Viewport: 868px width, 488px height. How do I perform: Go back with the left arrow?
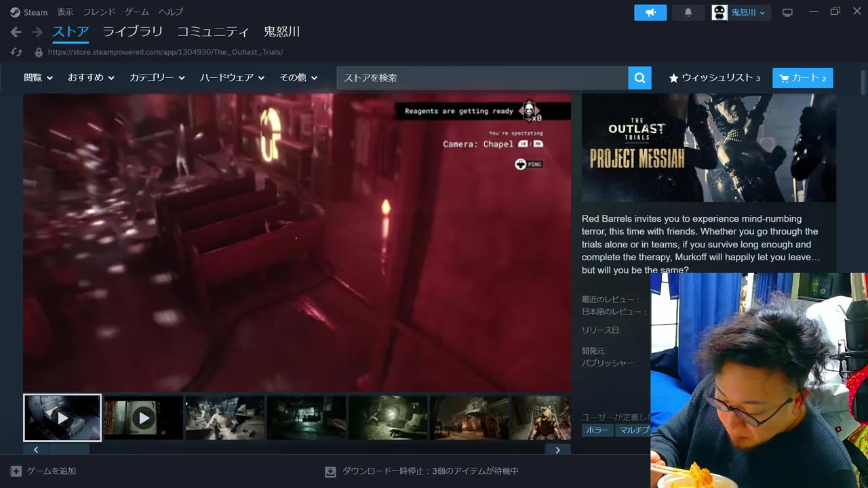pos(16,32)
